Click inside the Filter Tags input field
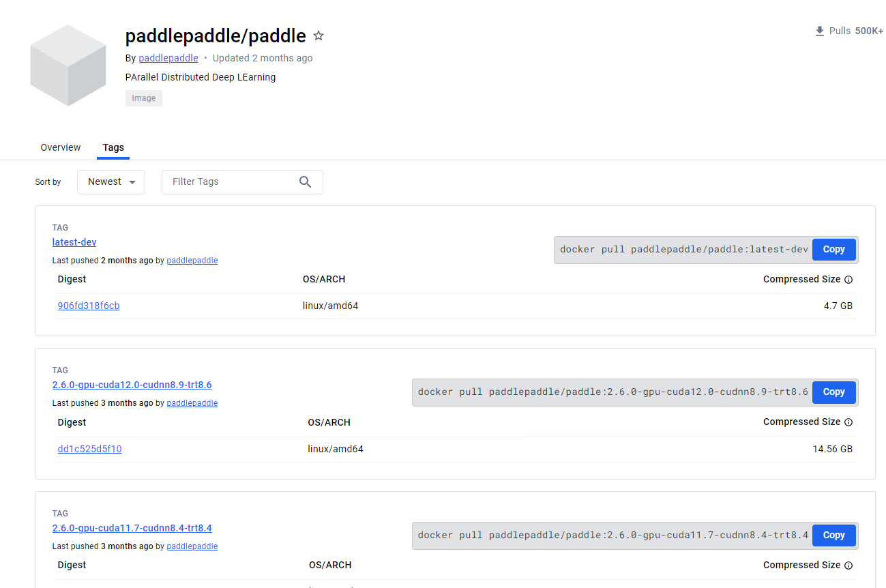 [232, 181]
